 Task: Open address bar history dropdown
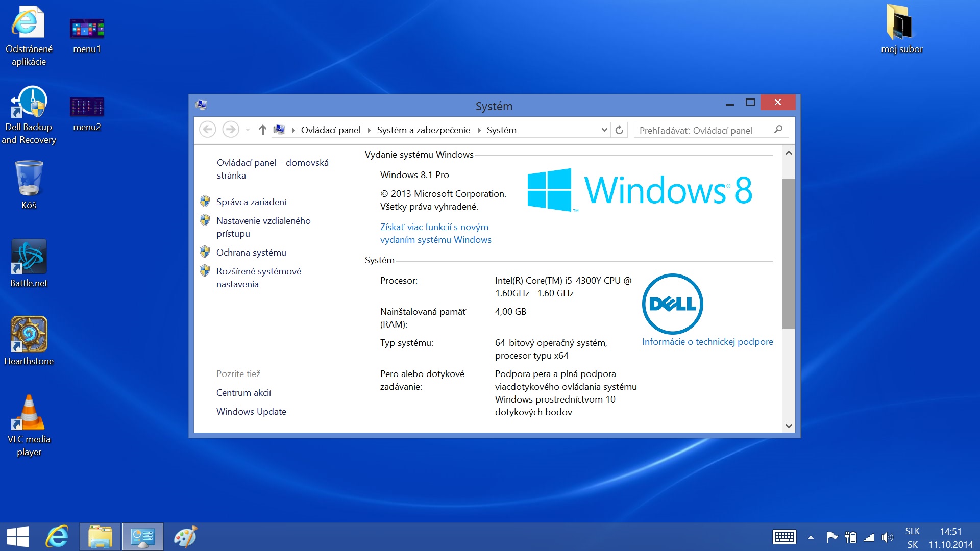[x=604, y=130]
